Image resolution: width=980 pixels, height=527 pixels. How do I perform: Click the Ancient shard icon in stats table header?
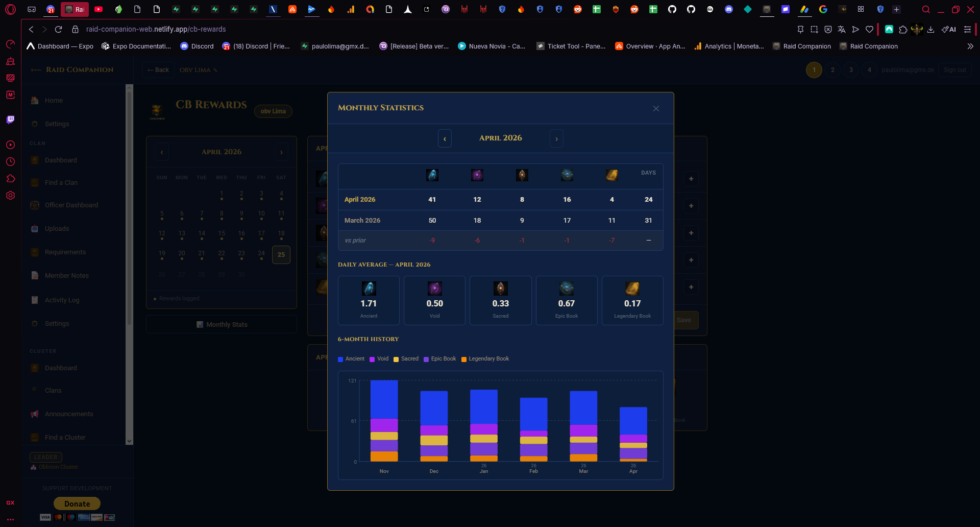432,175
